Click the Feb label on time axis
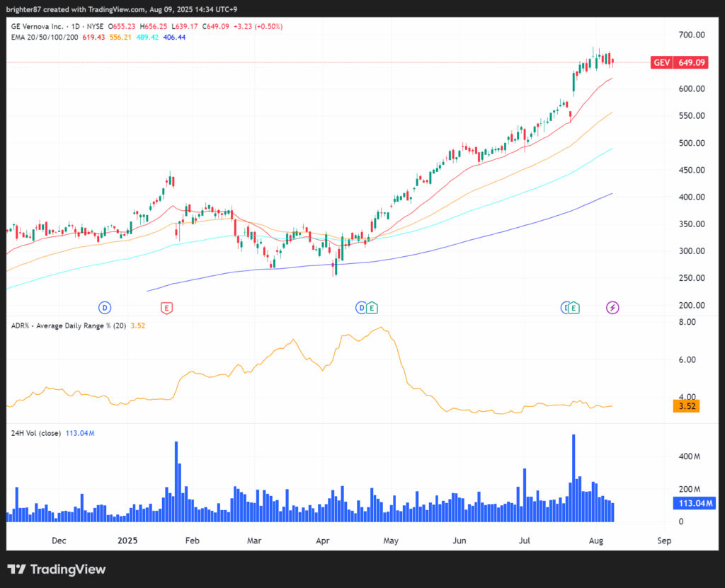This screenshot has width=725, height=588. pyautogui.click(x=193, y=541)
